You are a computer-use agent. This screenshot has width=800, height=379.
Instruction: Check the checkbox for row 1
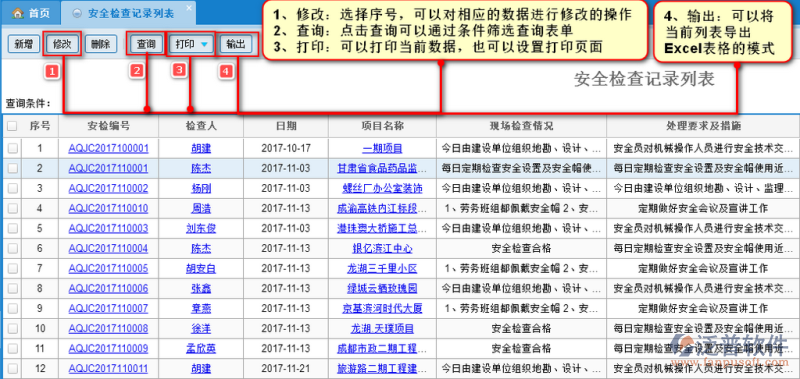pyautogui.click(x=12, y=148)
